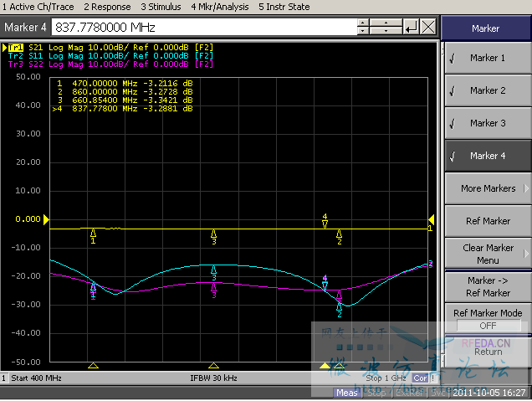Open the Mkr/Analysis menu
This screenshot has height=401, width=532.
pyautogui.click(x=219, y=7)
